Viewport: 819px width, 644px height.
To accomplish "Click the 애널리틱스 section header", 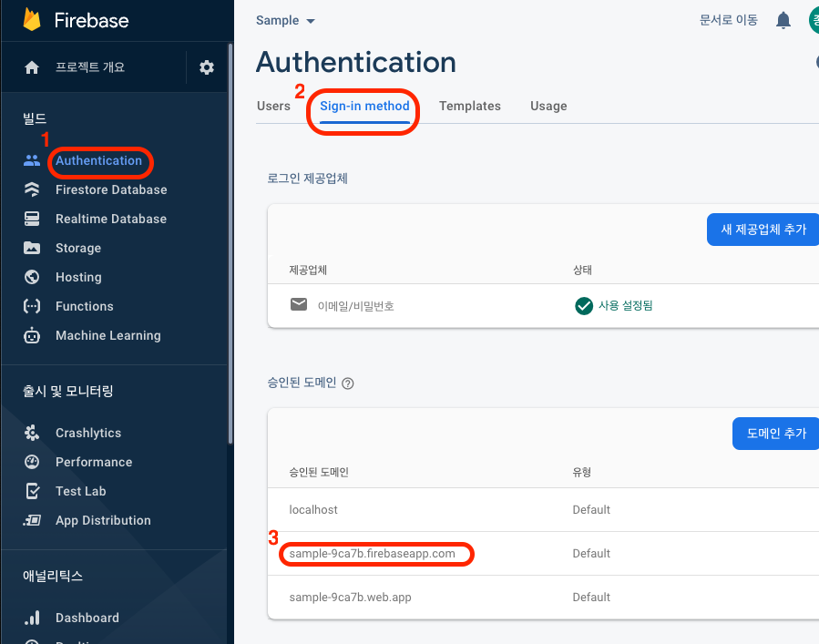I will [53, 576].
